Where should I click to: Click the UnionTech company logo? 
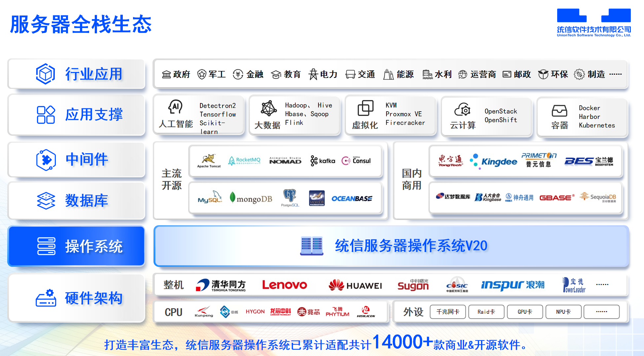coord(594,22)
